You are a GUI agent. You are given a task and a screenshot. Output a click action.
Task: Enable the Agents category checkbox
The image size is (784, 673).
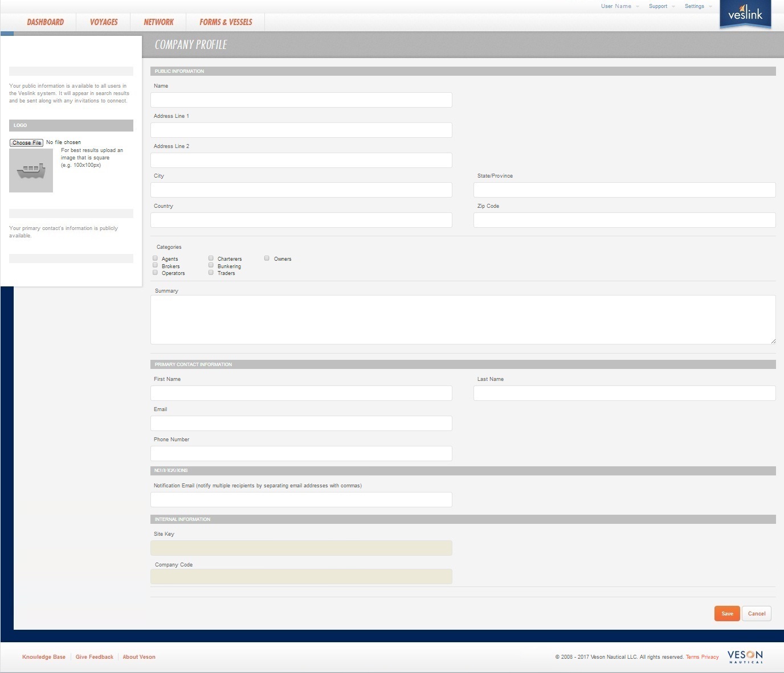pos(154,258)
